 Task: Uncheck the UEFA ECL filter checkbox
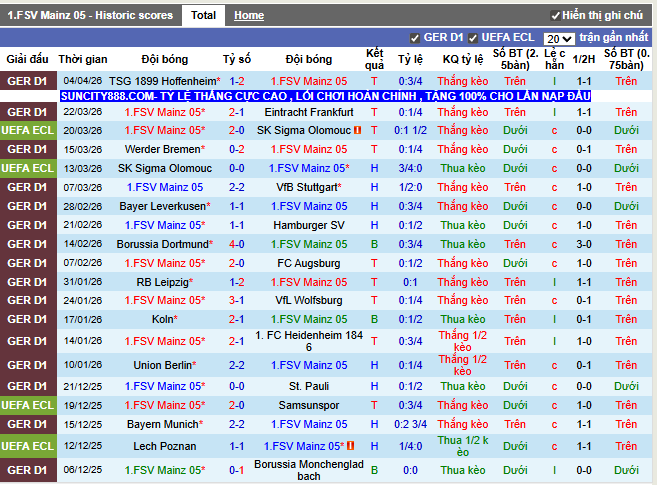(x=473, y=38)
